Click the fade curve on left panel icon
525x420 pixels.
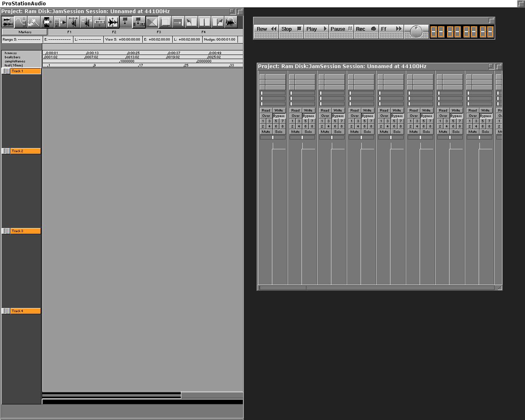point(191,22)
